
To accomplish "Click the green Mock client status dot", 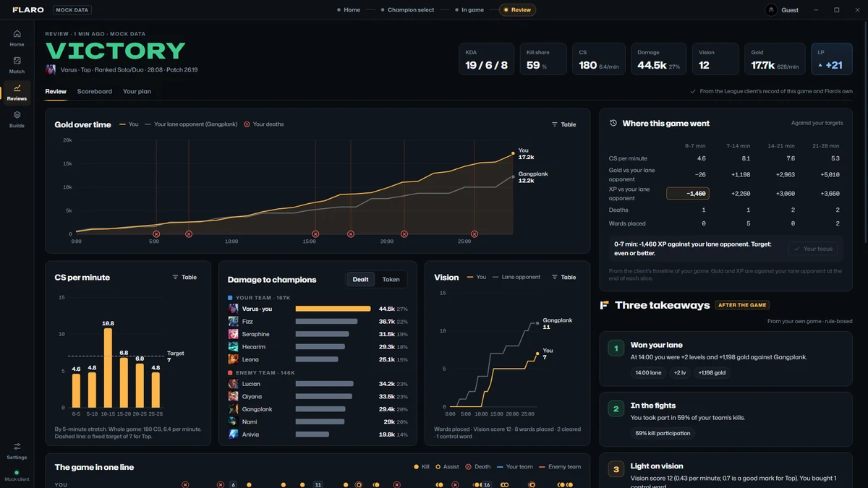I will (17, 473).
